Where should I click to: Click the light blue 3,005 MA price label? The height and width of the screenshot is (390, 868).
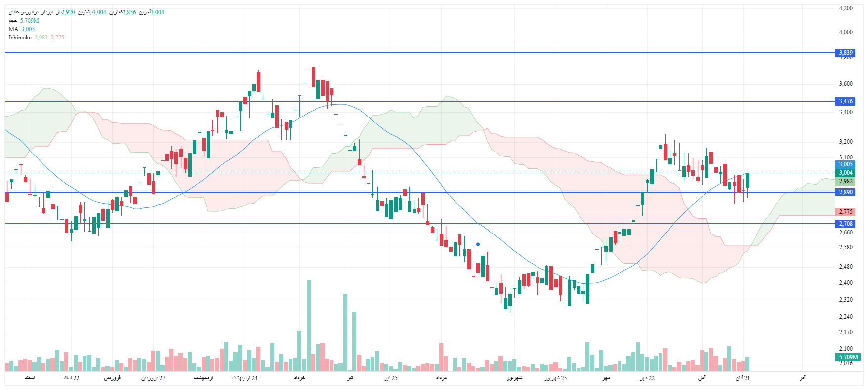[846, 164]
